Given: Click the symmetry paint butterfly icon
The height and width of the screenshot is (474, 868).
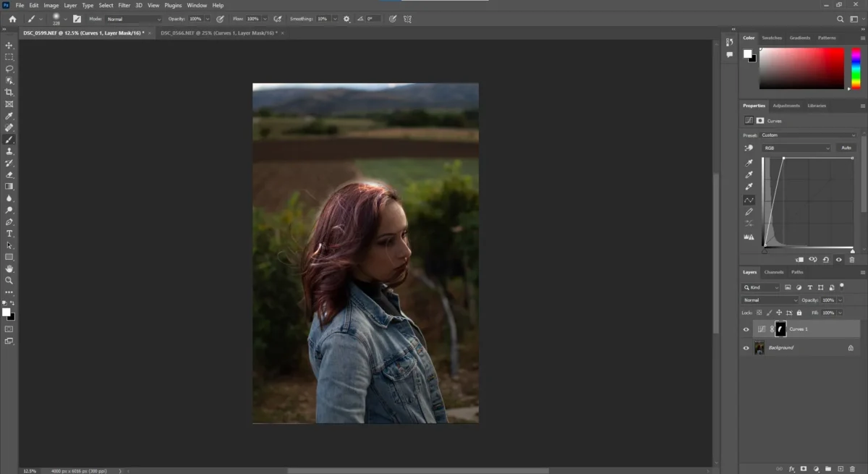Looking at the screenshot, I should (408, 19).
